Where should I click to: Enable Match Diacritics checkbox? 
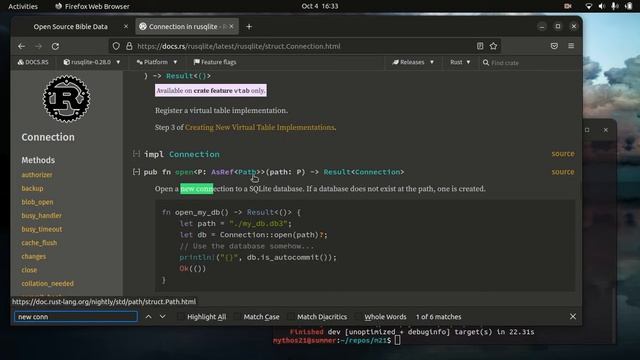coord(290,317)
